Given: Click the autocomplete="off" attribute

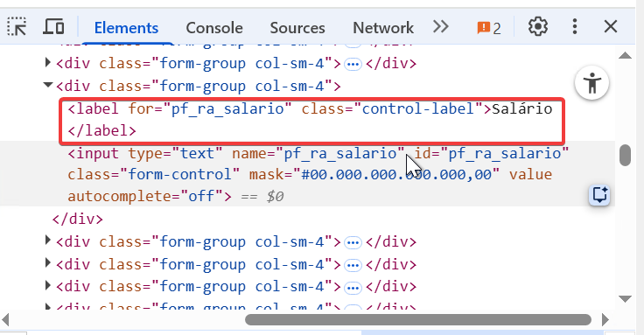Looking at the screenshot, I should (145, 196).
